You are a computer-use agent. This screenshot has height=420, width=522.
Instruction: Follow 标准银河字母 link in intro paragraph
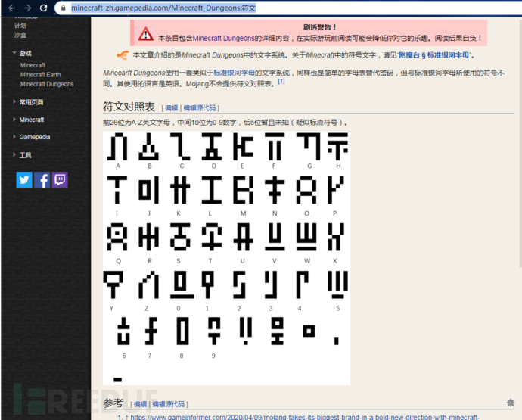(234, 73)
